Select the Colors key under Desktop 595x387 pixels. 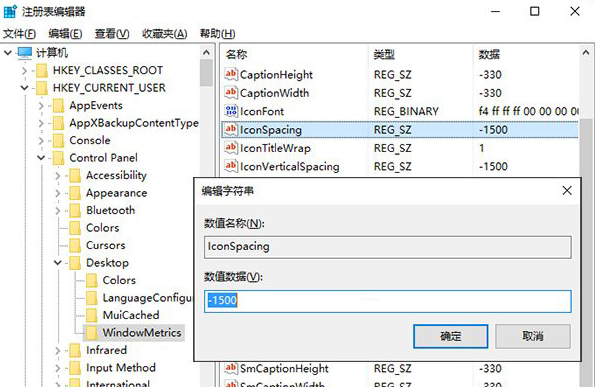pos(119,280)
